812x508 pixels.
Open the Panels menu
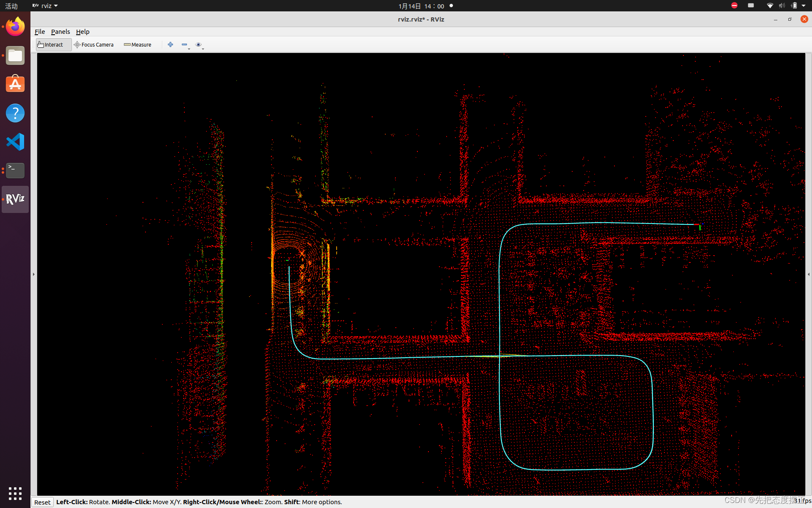click(60, 32)
